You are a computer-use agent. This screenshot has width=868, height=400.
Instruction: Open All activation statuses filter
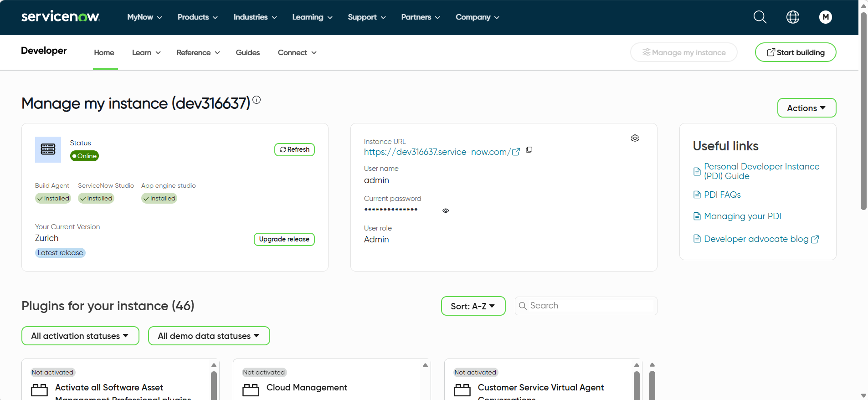[x=80, y=336]
